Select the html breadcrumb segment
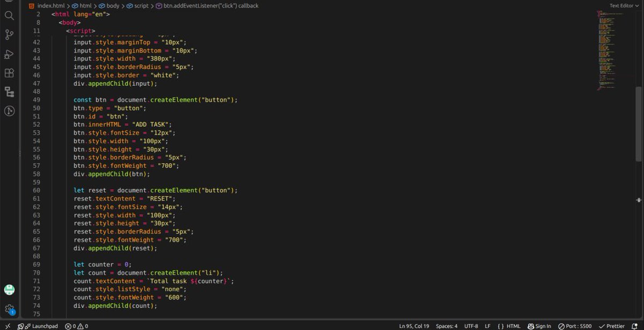This screenshot has height=330, width=644. click(82, 5)
